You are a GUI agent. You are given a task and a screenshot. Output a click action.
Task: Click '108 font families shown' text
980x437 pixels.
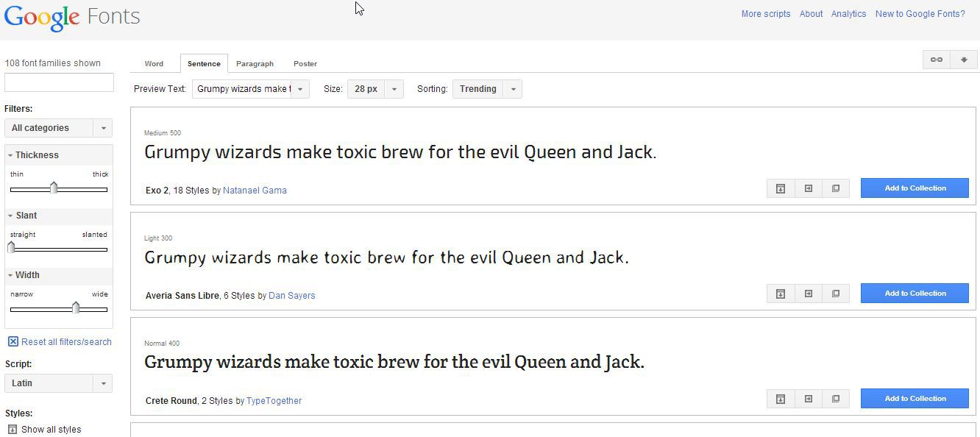click(53, 63)
